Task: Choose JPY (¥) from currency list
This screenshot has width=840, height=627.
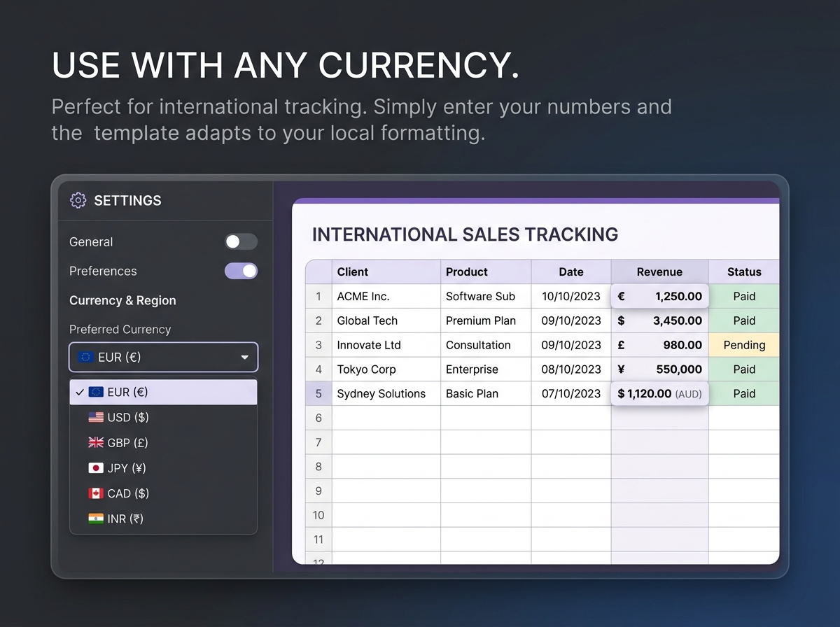Action: point(127,468)
